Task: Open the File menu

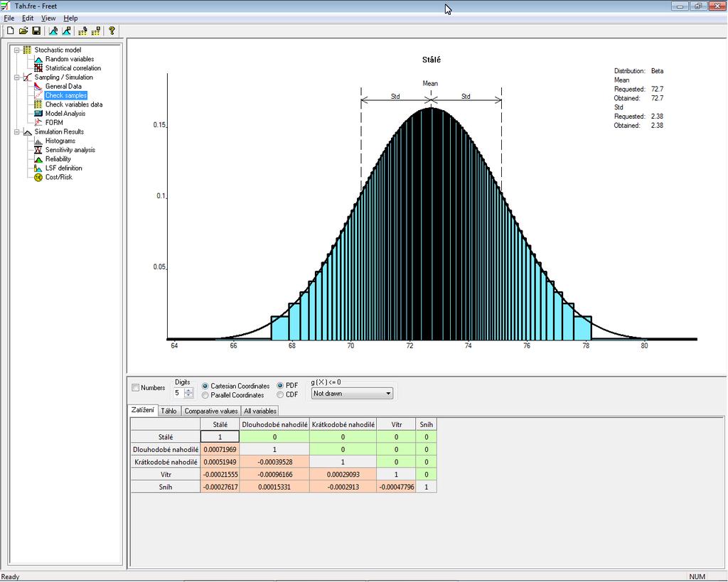Action: (9, 18)
